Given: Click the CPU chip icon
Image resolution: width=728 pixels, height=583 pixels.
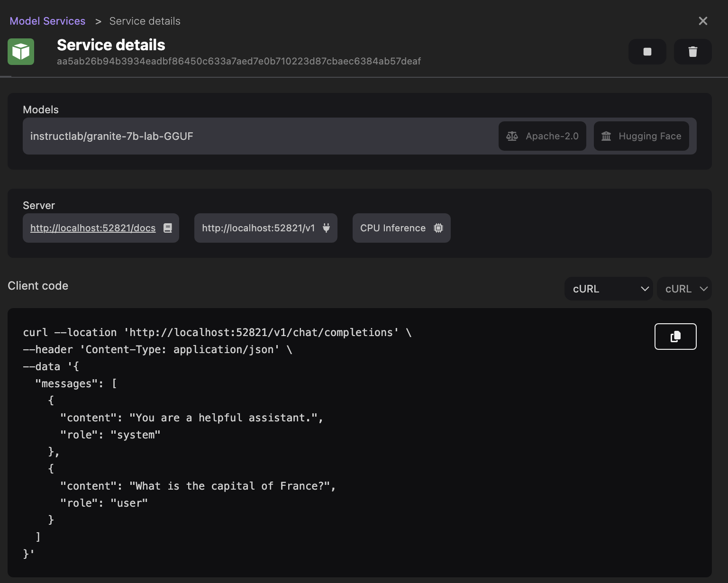Looking at the screenshot, I should [438, 228].
